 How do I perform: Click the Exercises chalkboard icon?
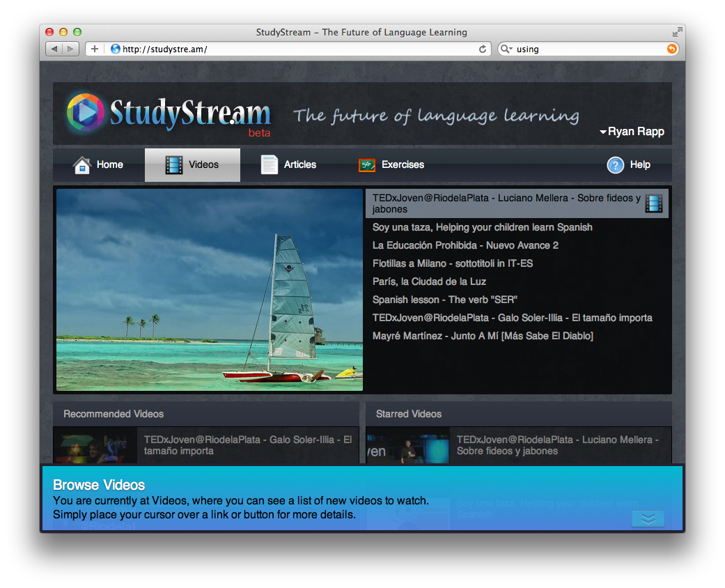pos(366,165)
